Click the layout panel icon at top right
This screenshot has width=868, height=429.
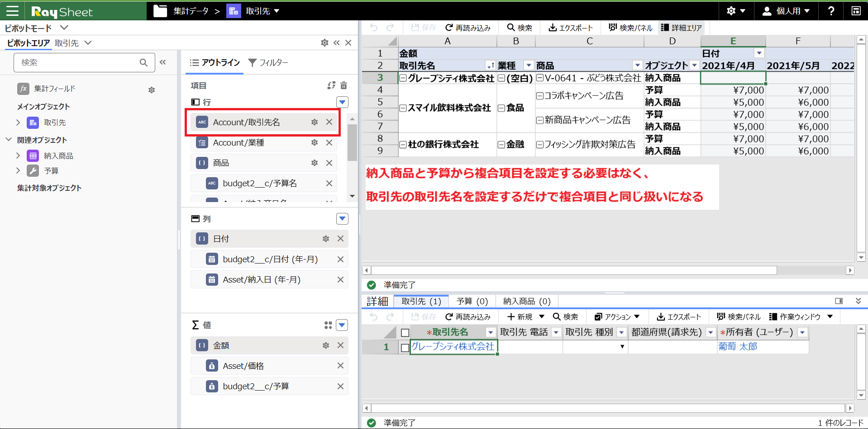(x=856, y=11)
